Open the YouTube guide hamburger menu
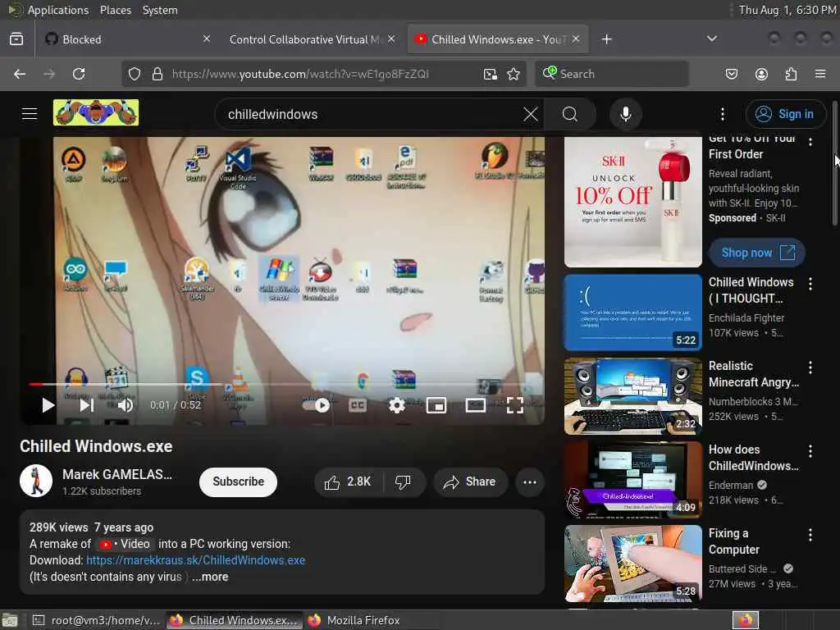840x630 pixels. 29,113
